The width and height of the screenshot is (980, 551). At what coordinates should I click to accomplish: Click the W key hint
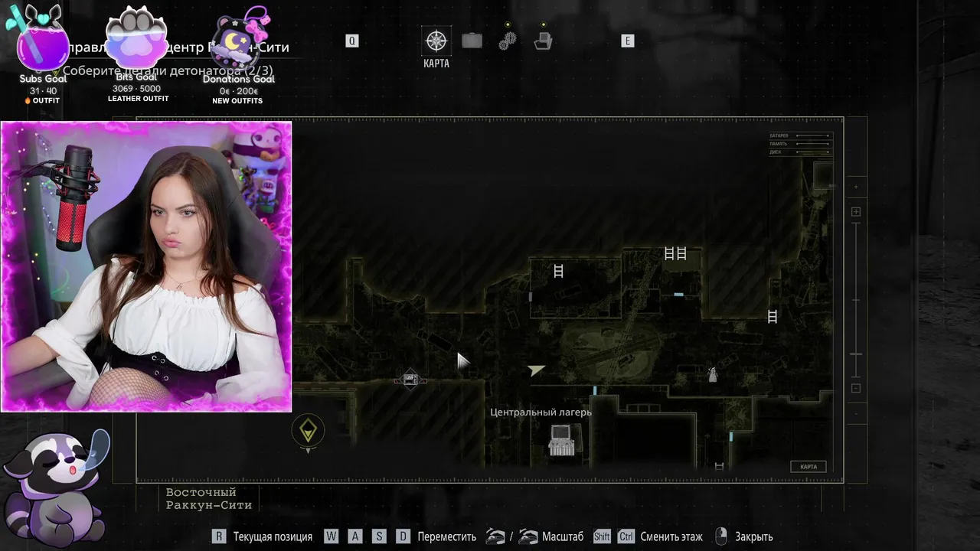pos(331,536)
